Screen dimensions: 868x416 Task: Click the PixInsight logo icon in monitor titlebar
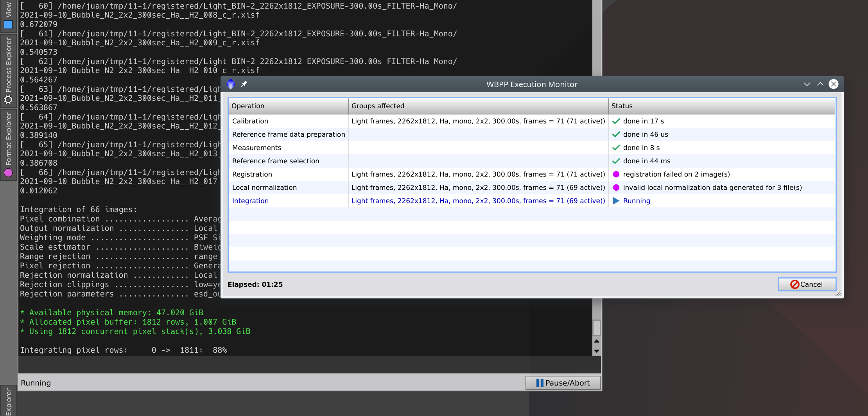click(x=231, y=84)
